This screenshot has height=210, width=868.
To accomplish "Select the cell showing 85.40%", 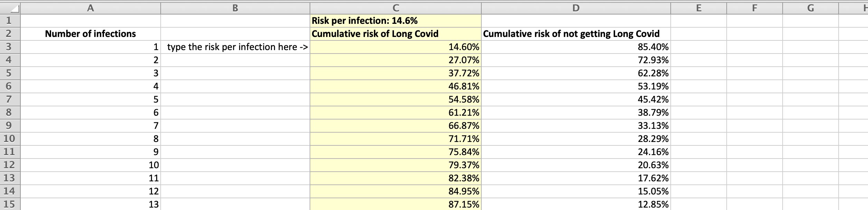I will click(576, 47).
